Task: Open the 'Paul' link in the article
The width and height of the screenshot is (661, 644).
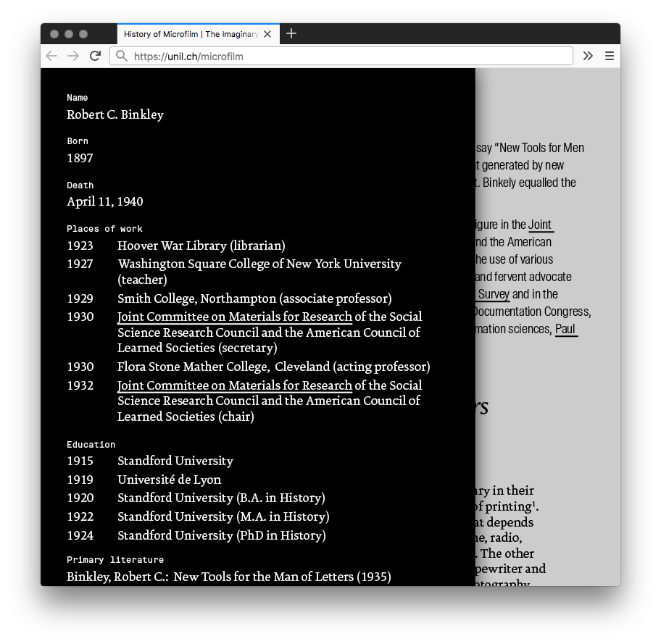Action: point(565,329)
